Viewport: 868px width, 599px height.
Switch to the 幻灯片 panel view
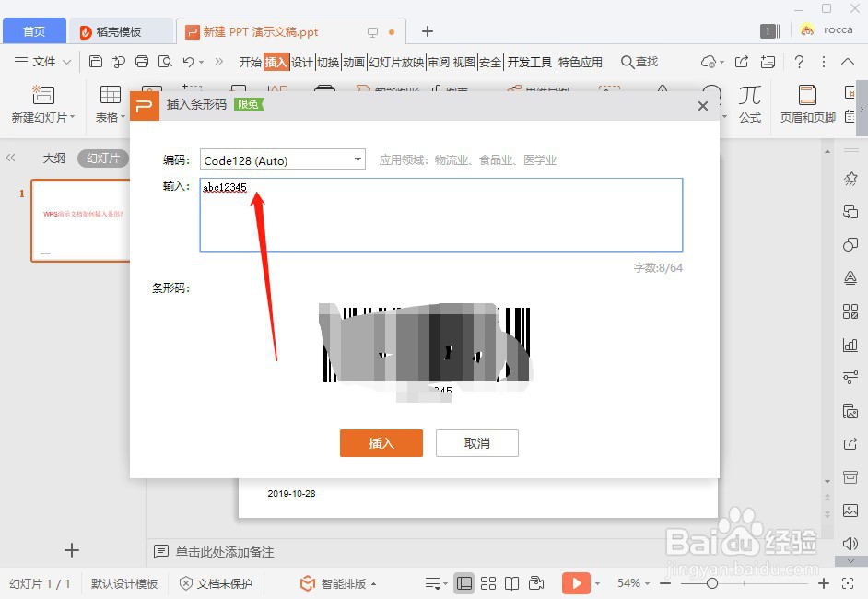pos(103,159)
